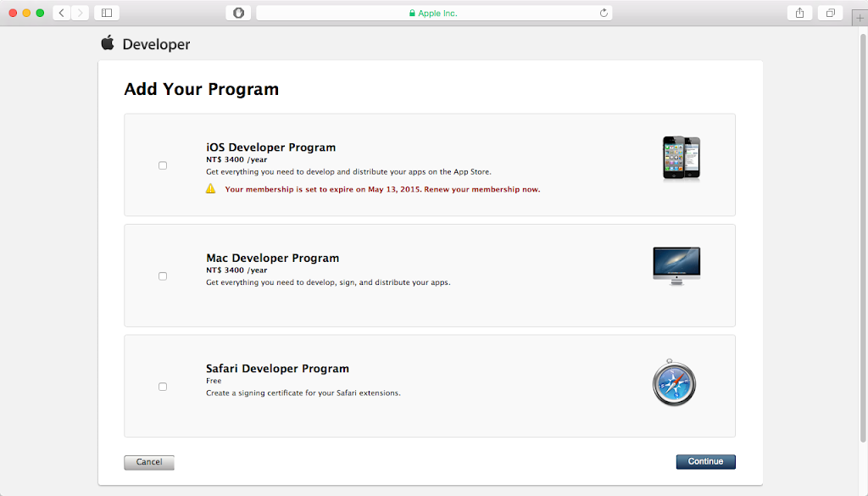Select the Safari Developer Program checkbox

(x=163, y=387)
